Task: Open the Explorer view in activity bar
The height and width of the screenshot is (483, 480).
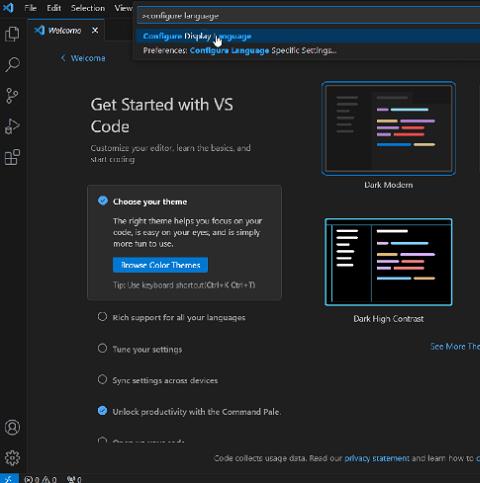Action: 12,34
